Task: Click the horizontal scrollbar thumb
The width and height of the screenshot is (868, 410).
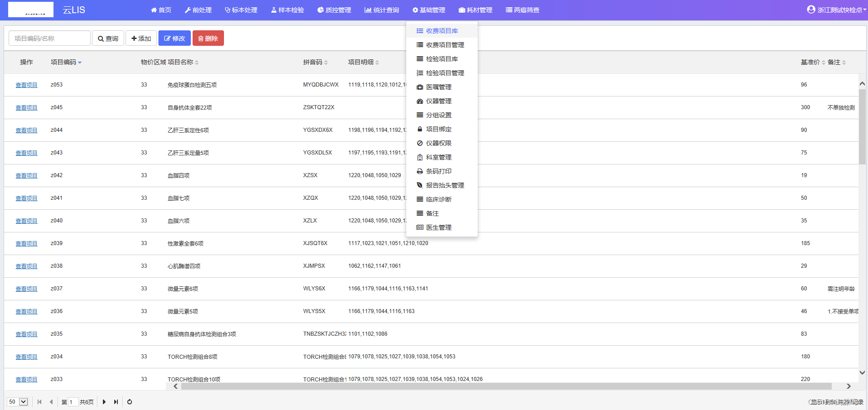Action: (x=506, y=386)
